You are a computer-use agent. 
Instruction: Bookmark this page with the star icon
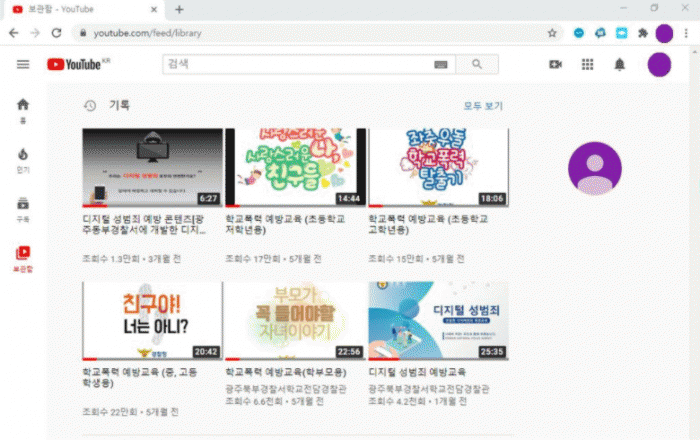pos(552,33)
